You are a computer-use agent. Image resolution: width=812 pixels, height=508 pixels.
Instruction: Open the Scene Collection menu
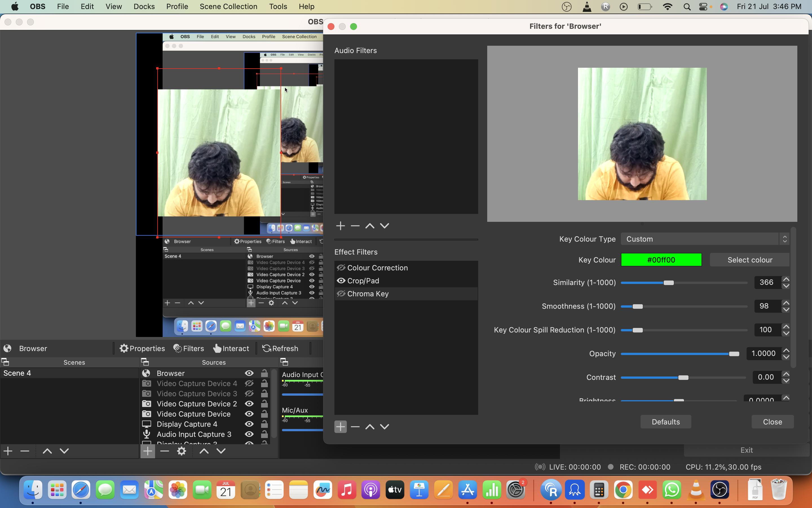pyautogui.click(x=228, y=7)
